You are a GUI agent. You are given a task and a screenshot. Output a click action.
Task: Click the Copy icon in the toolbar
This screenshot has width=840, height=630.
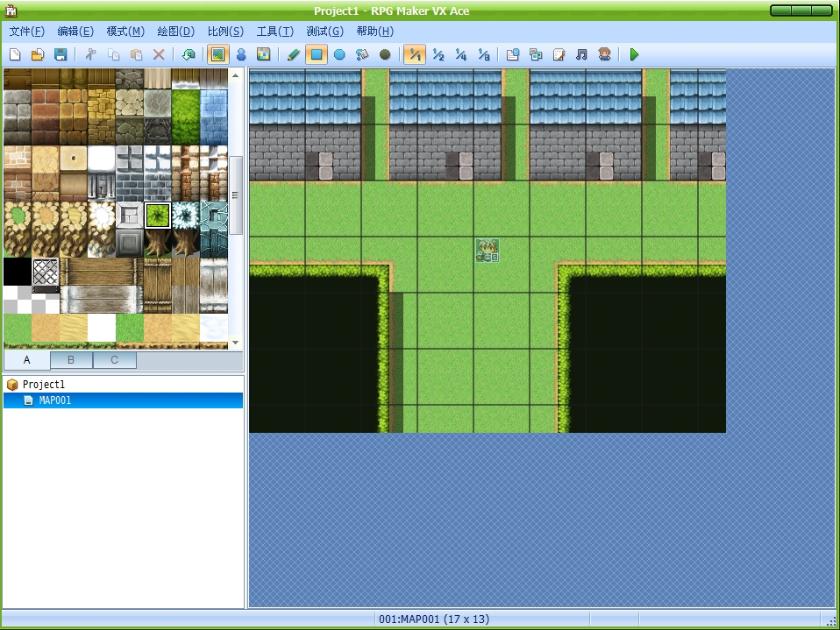(x=114, y=54)
